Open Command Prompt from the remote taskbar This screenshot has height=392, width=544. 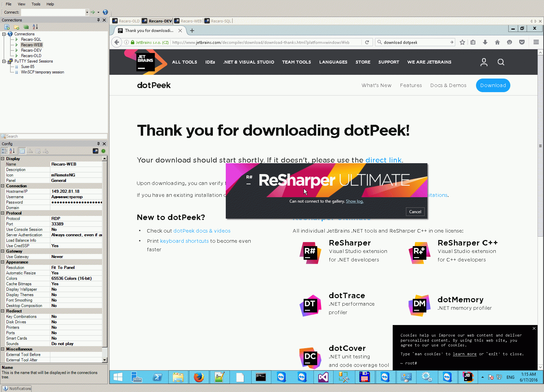(261, 377)
